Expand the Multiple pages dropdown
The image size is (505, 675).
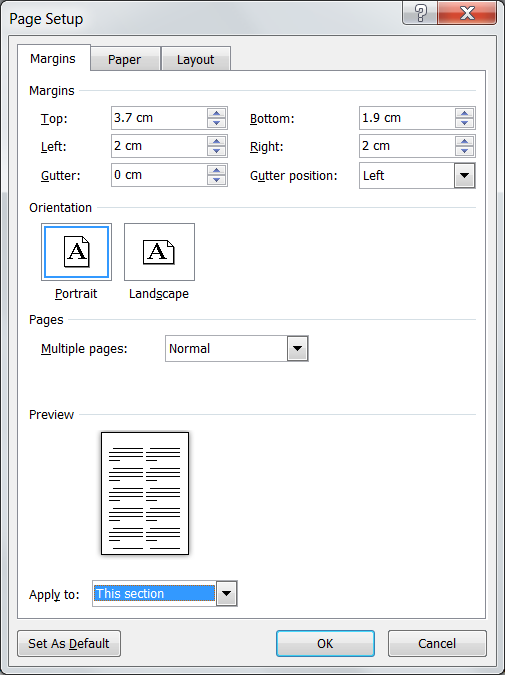pos(297,348)
